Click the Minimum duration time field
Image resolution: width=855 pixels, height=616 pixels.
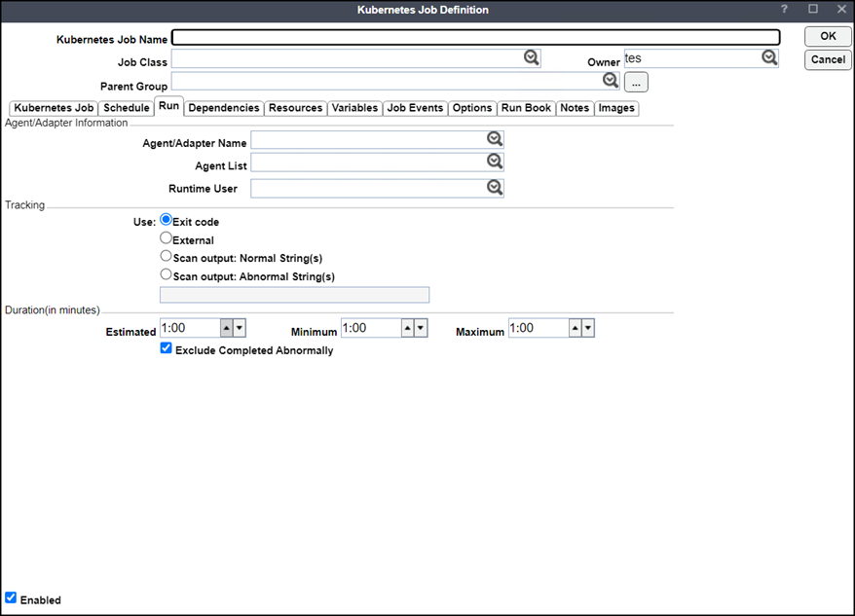(371, 328)
